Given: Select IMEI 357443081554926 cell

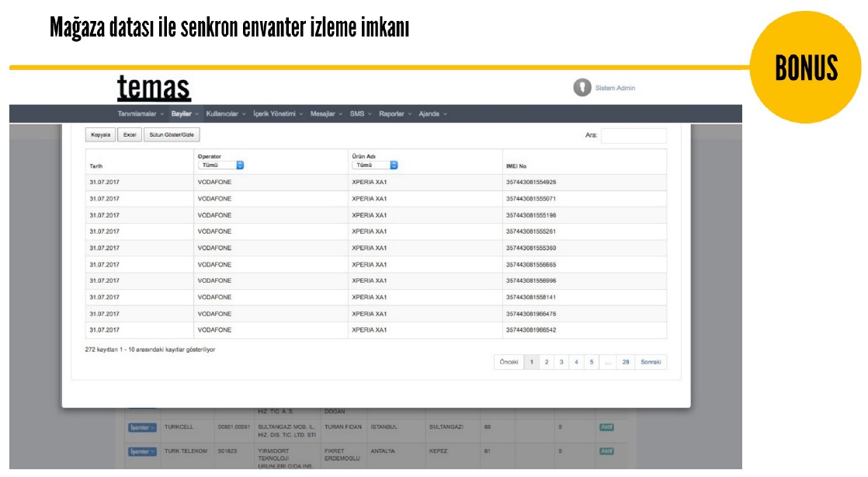Looking at the screenshot, I should pos(531,183).
